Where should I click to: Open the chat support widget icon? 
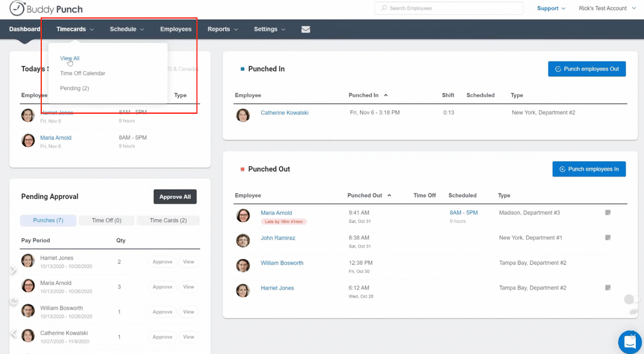tap(630, 342)
